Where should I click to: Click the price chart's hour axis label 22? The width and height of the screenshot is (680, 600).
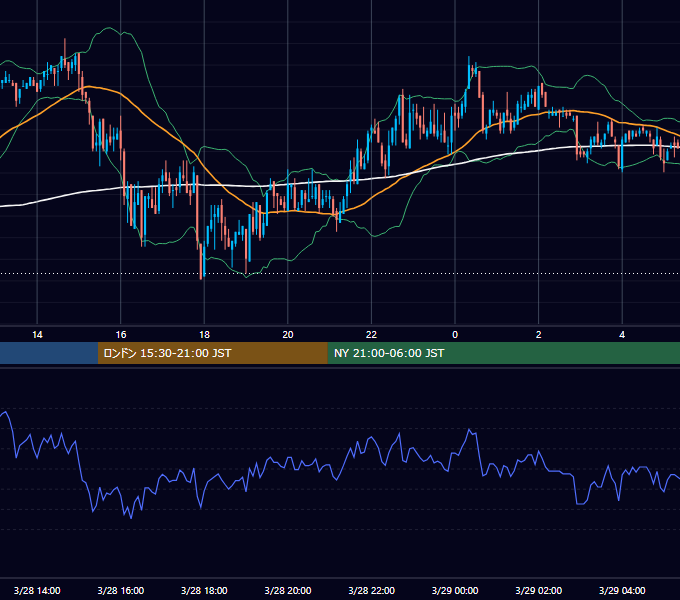coord(371,335)
